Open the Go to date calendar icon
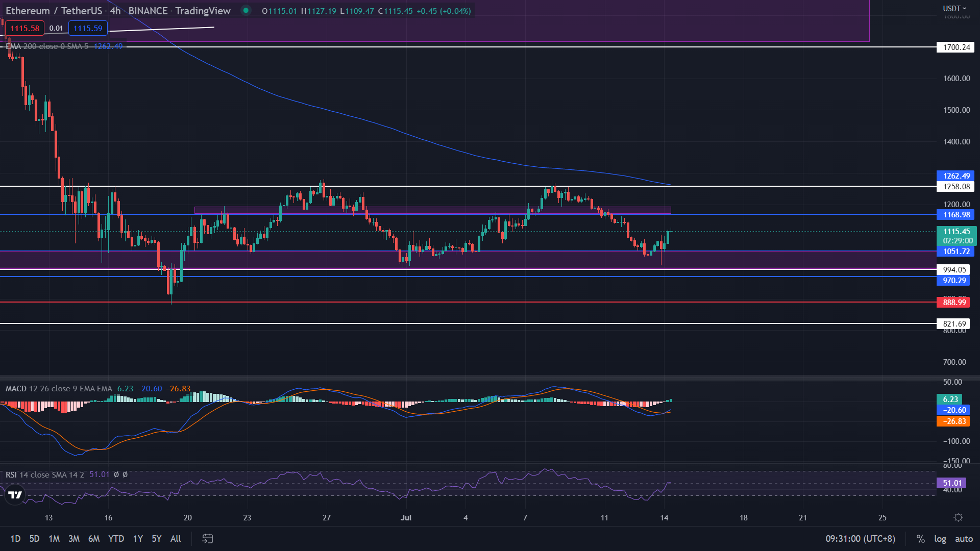Viewport: 980px width, 551px height. (207, 539)
